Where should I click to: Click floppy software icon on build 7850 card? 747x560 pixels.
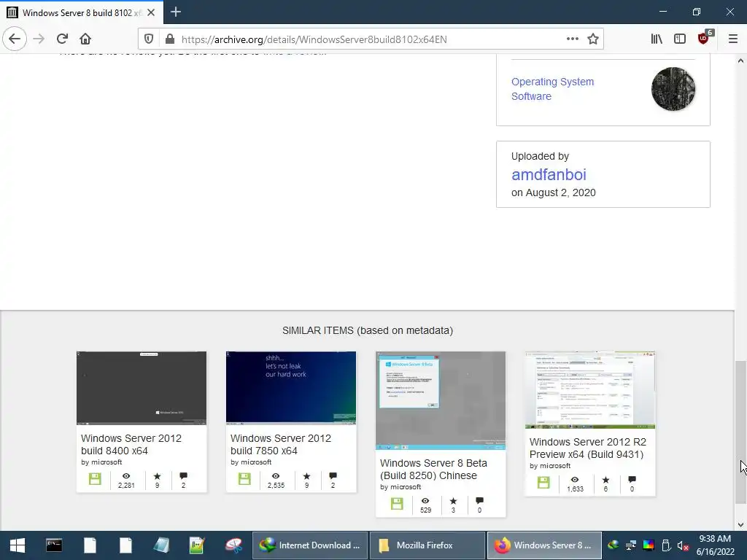[244, 479]
